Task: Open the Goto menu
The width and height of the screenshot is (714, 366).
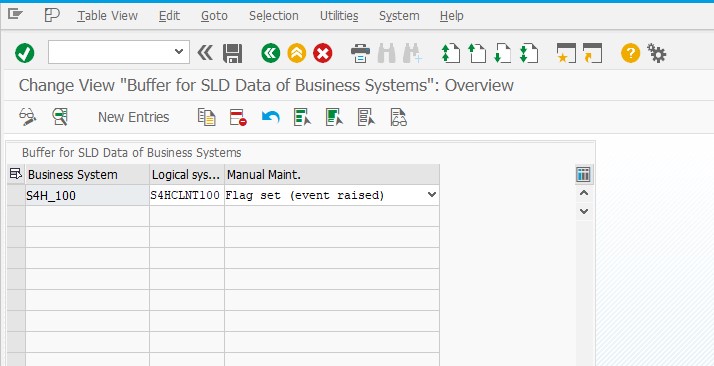Action: point(214,16)
